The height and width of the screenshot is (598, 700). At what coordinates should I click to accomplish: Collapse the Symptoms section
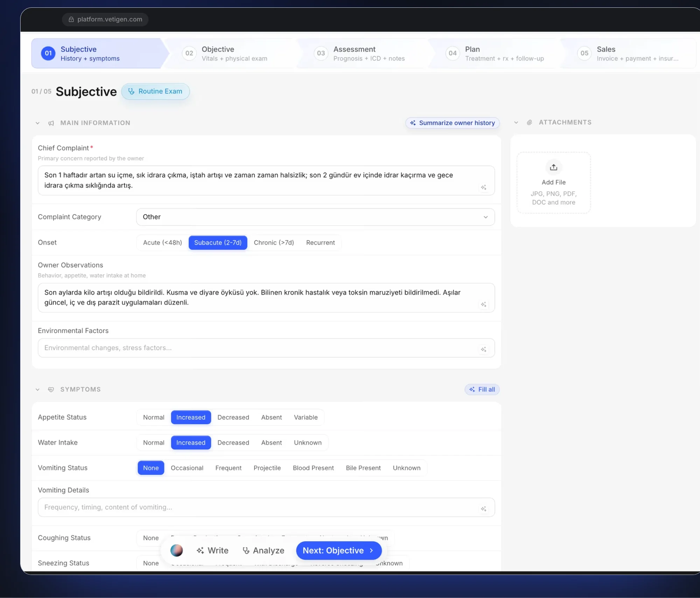(x=37, y=390)
